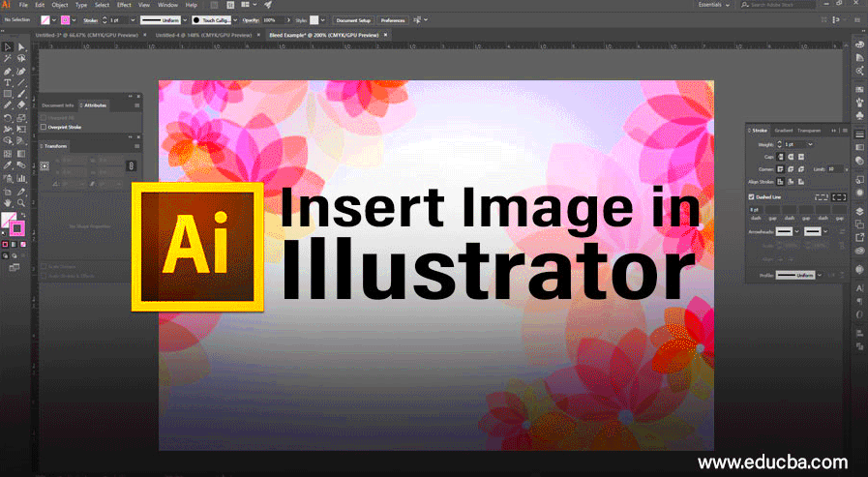Open the Window menu
868x477 pixels.
pyautogui.click(x=167, y=5)
